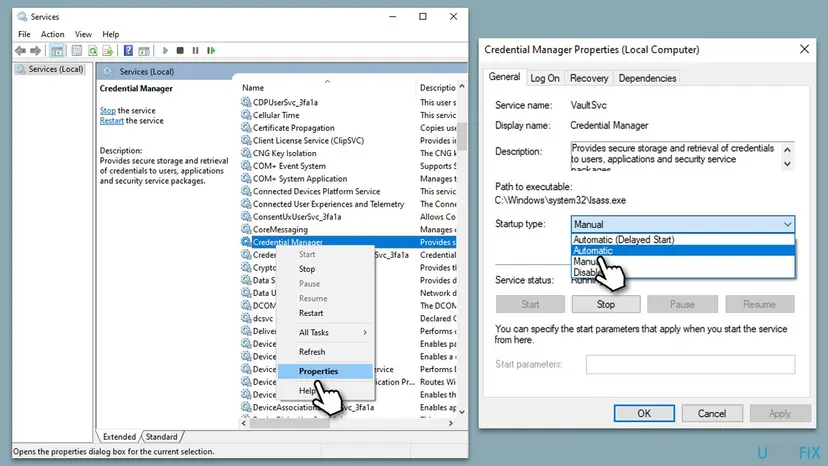Viewport: 828px width, 466px height.
Task: Click the Start Service play icon
Action: click(165, 51)
